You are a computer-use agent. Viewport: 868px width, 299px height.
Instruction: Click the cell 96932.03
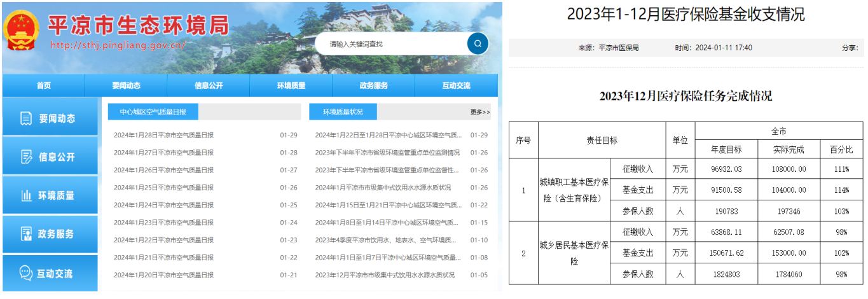[726, 169]
